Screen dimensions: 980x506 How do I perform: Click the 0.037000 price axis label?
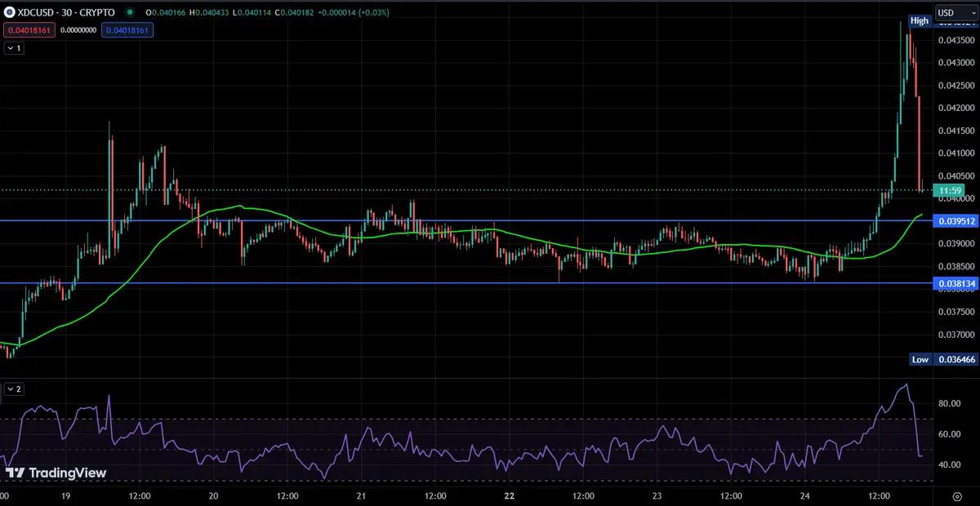[x=956, y=335]
